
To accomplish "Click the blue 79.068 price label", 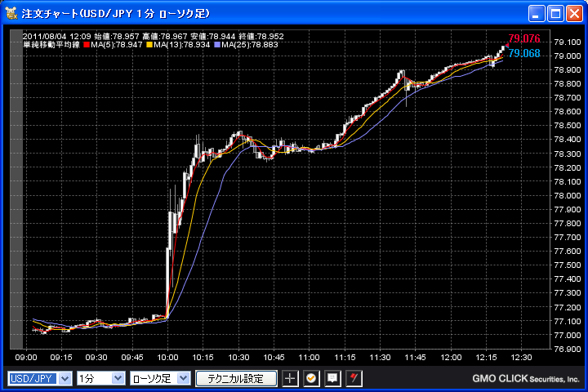I will pyautogui.click(x=523, y=53).
